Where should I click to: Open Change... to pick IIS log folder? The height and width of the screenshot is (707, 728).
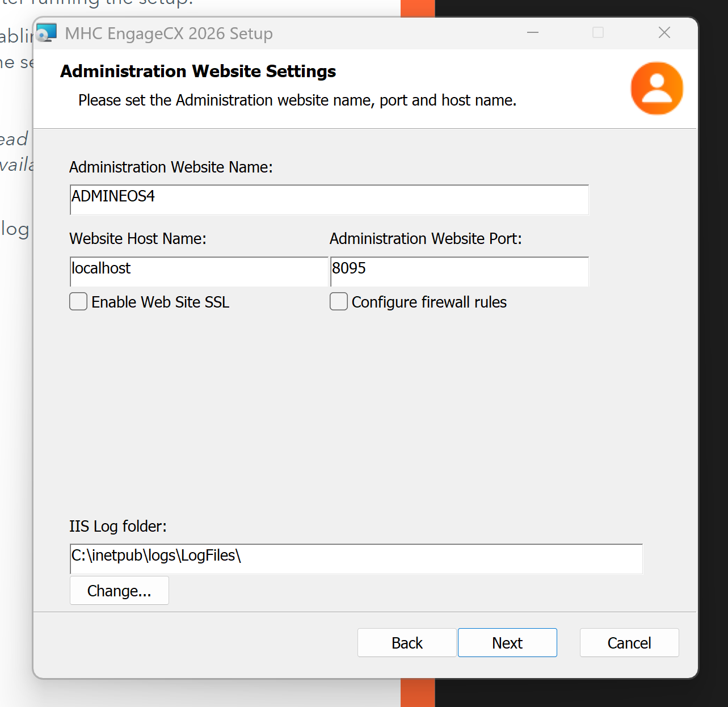click(x=119, y=591)
